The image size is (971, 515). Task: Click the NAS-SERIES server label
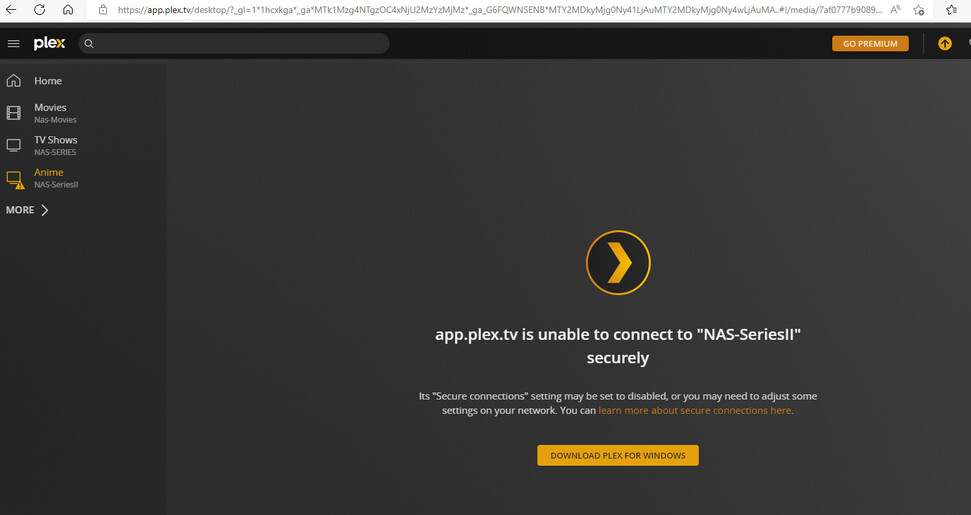coord(55,152)
